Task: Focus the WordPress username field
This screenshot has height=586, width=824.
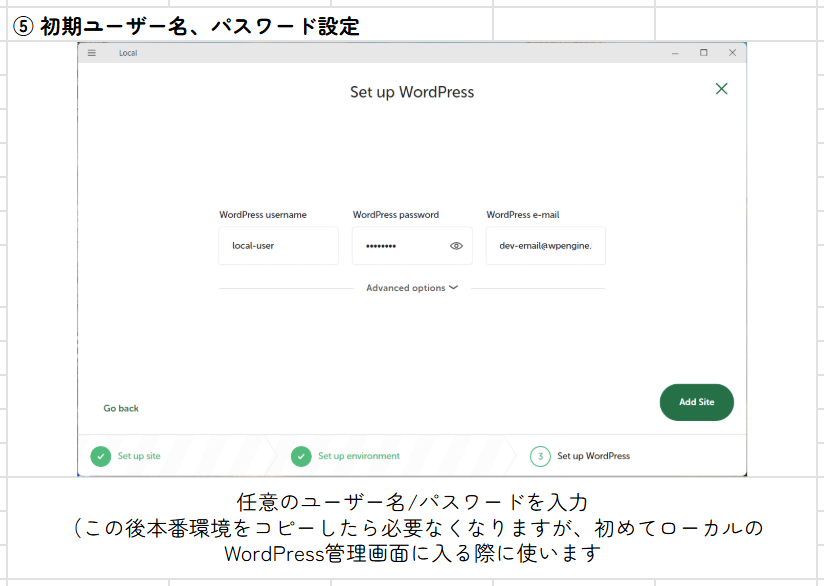Action: click(278, 246)
